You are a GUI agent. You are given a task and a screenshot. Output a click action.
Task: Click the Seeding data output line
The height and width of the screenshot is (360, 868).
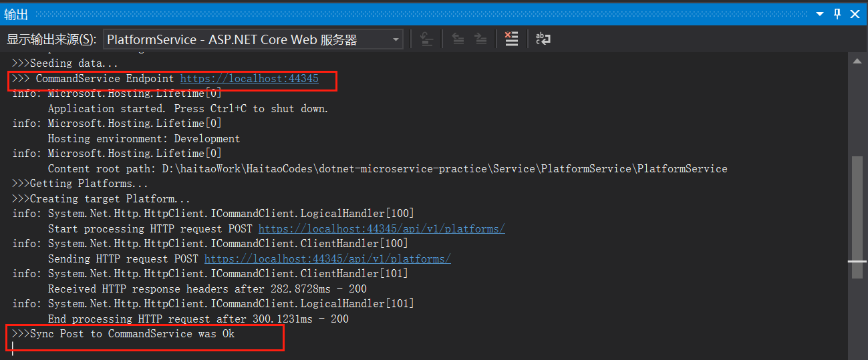coord(65,63)
